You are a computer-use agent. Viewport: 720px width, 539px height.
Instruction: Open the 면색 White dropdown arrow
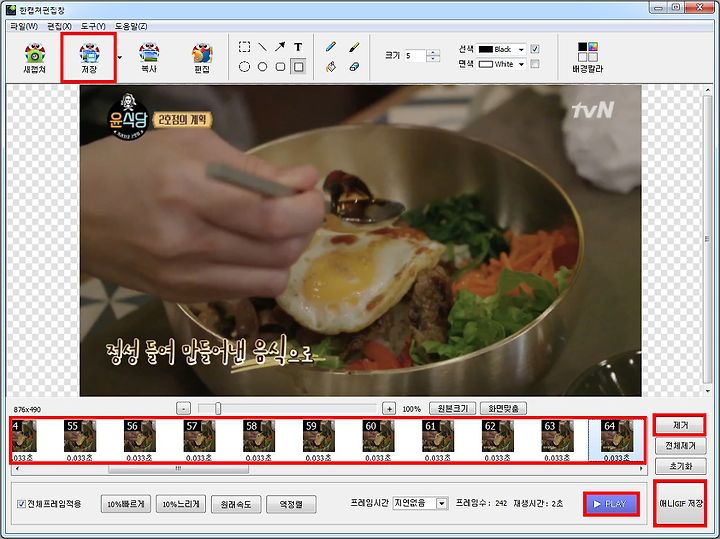521,64
